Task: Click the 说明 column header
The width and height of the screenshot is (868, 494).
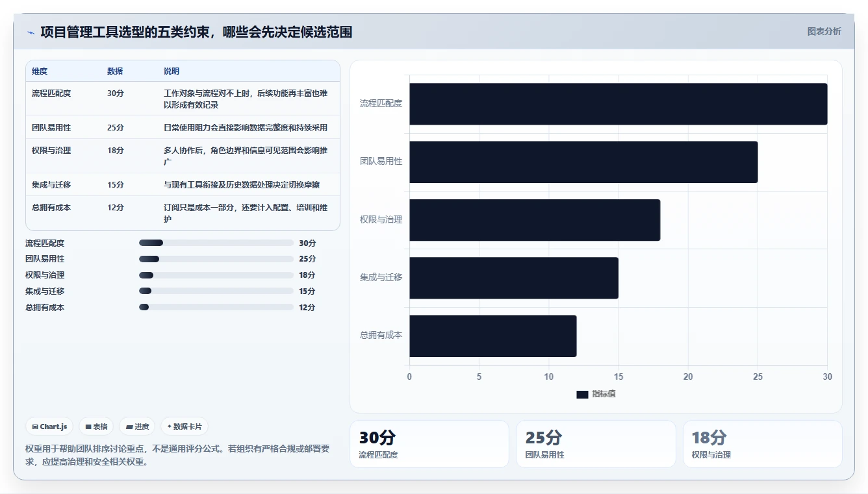Action: coord(172,71)
